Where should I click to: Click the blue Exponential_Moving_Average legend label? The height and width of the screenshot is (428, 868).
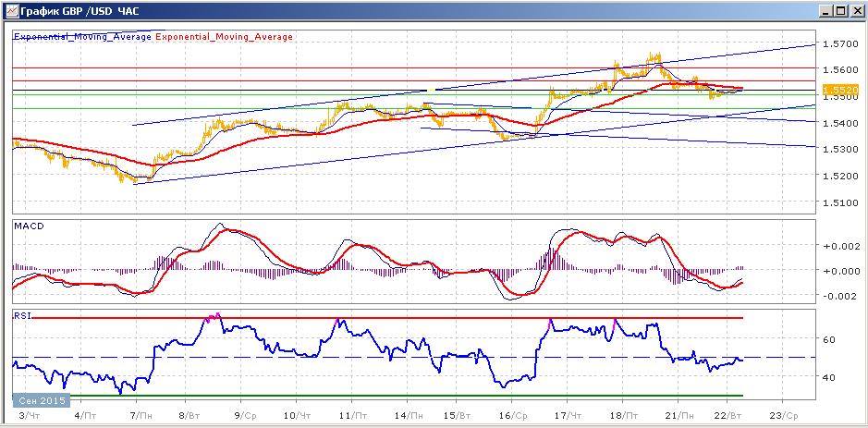click(x=82, y=37)
